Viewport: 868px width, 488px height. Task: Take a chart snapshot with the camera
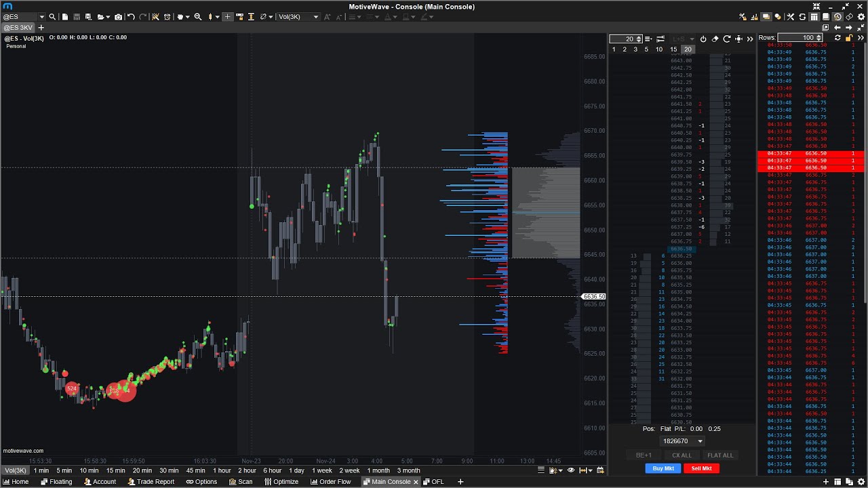pos(118,17)
